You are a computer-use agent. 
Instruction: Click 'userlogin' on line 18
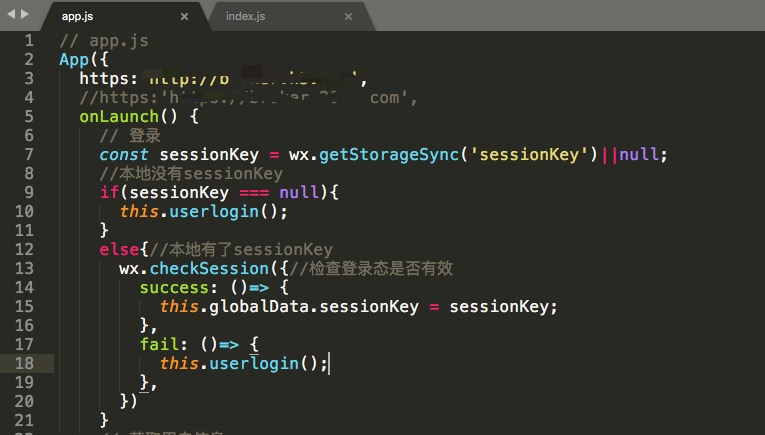[254, 364]
